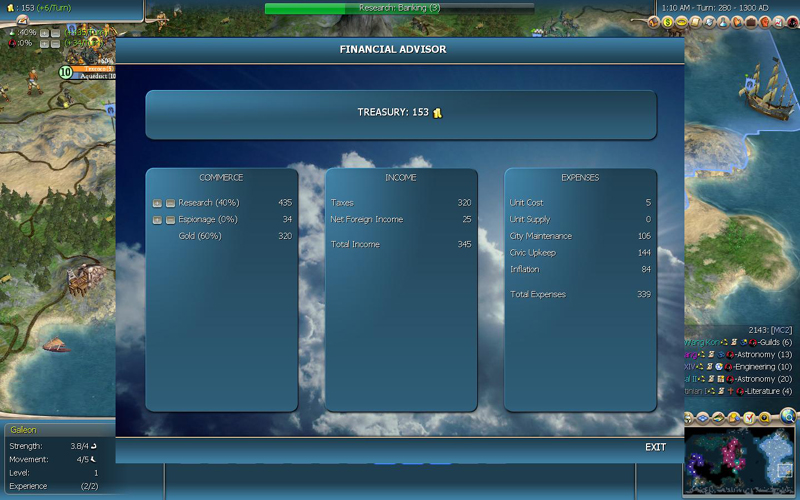This screenshot has width=800, height=500.
Task: Open the turn log icon under the gold counter
Action: tap(22, 21)
